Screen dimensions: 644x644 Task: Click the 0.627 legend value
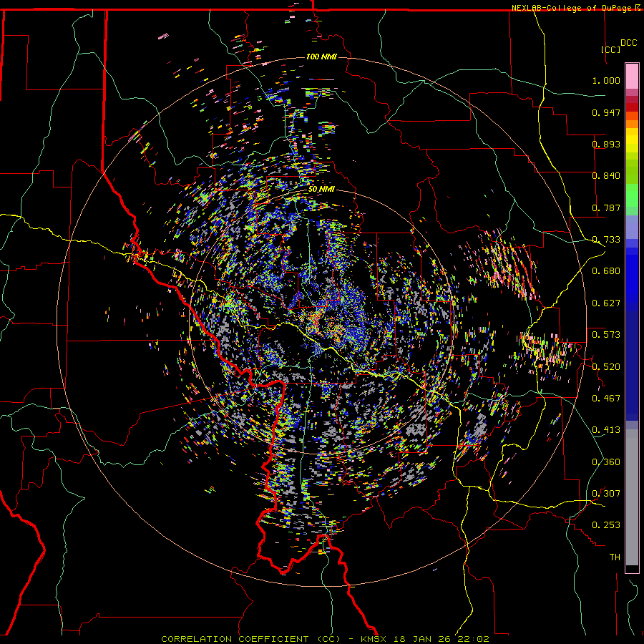[x=606, y=303]
